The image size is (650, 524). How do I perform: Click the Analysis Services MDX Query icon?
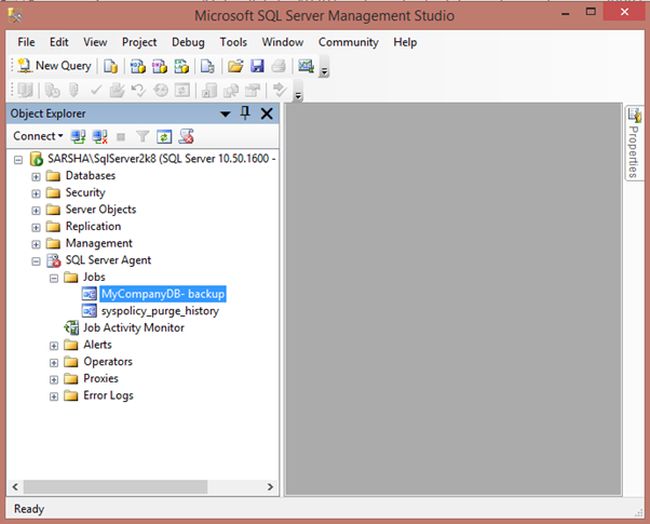(138, 66)
